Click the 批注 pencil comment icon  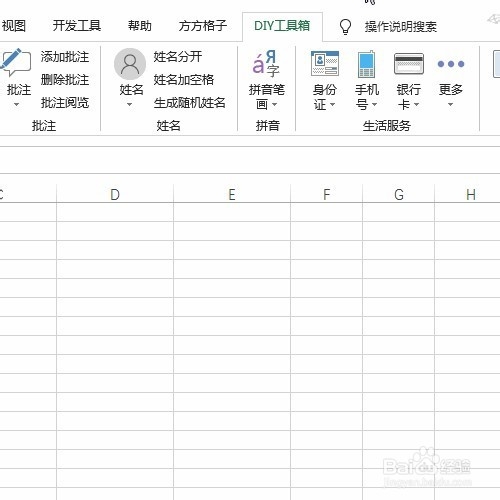(x=15, y=62)
